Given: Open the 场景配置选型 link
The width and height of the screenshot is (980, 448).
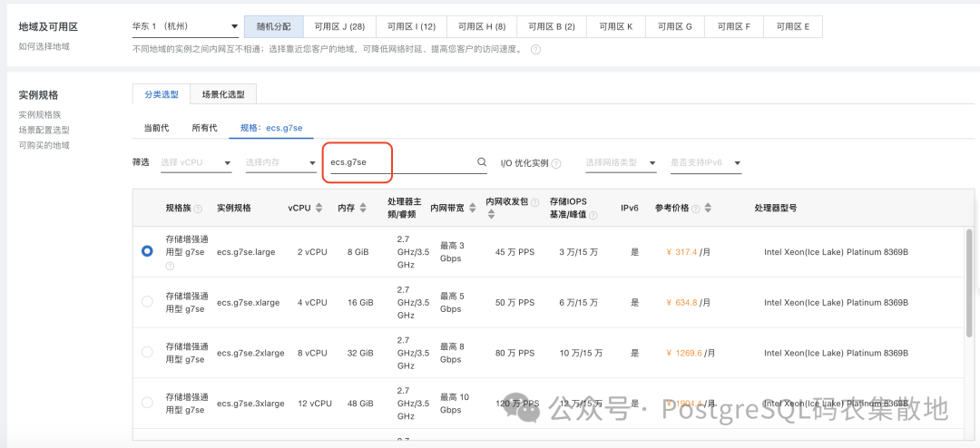Looking at the screenshot, I should point(44,130).
